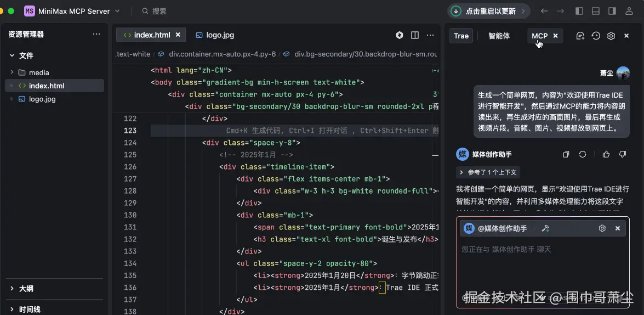Click the h3 诞生与发布 line 132
The height and width of the screenshot is (315, 644).
346,239
